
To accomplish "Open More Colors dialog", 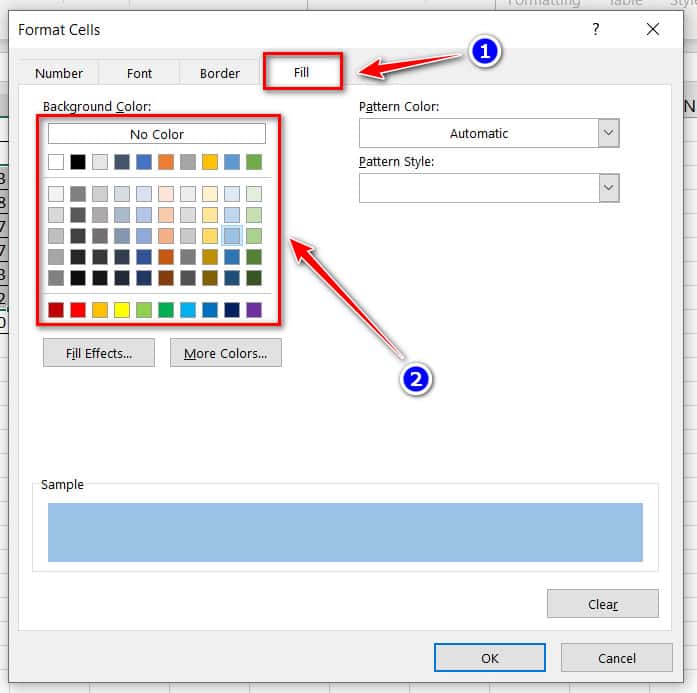I will [x=225, y=353].
